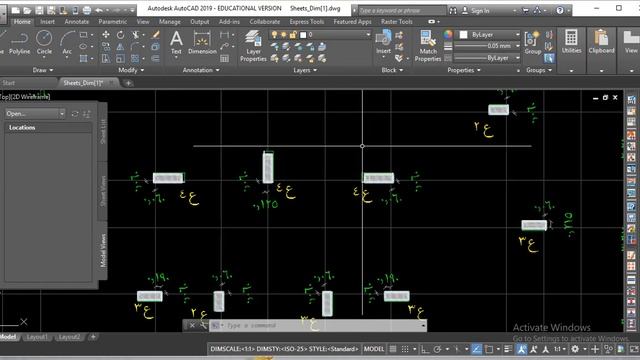Switch to the Layout1 tab
The height and width of the screenshot is (360, 640).
pyautogui.click(x=37, y=337)
